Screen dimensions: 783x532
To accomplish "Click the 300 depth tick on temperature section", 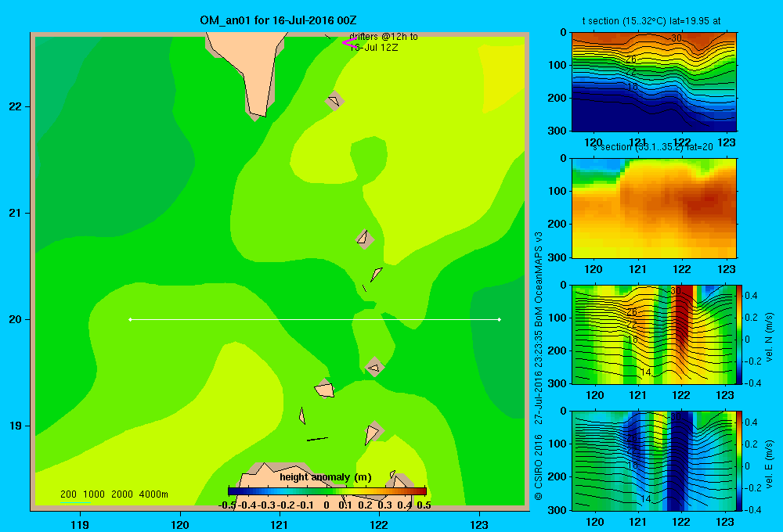I will (x=557, y=131).
